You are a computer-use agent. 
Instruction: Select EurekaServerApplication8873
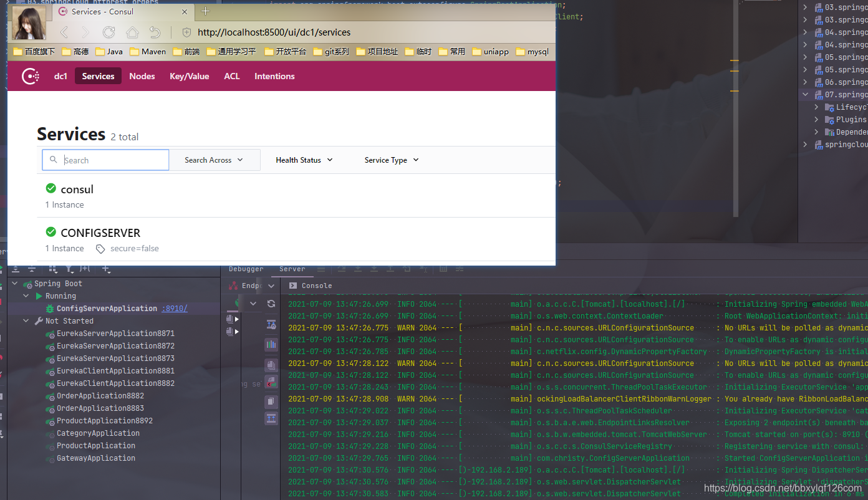coord(115,358)
